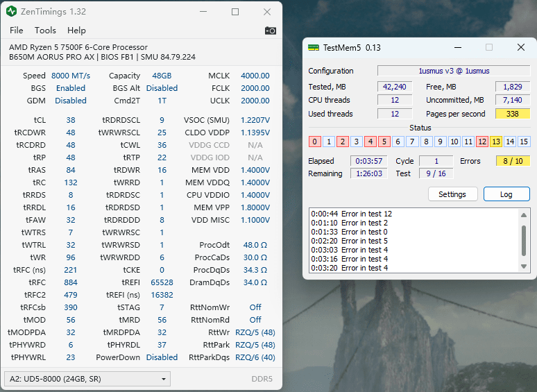Click the camera screenshot icon in ZenTimings

[271, 31]
